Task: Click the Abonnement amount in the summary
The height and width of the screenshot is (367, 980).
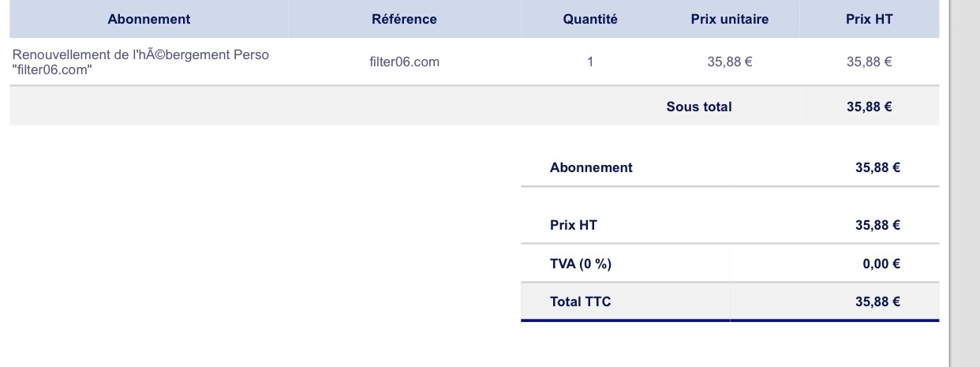Action: point(877,167)
